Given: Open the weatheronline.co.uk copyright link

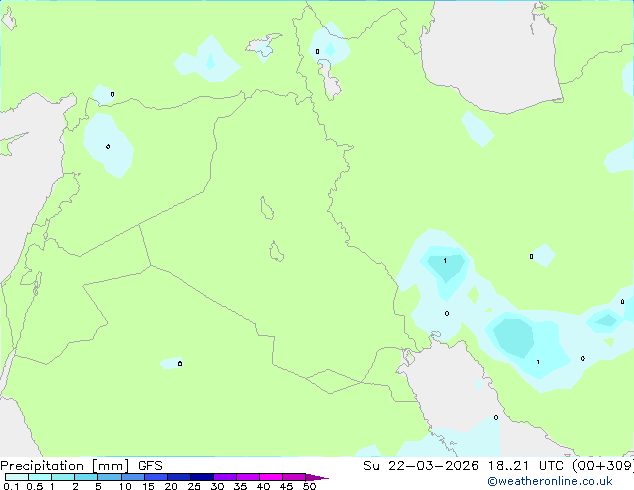Looking at the screenshot, I should (x=550, y=481).
